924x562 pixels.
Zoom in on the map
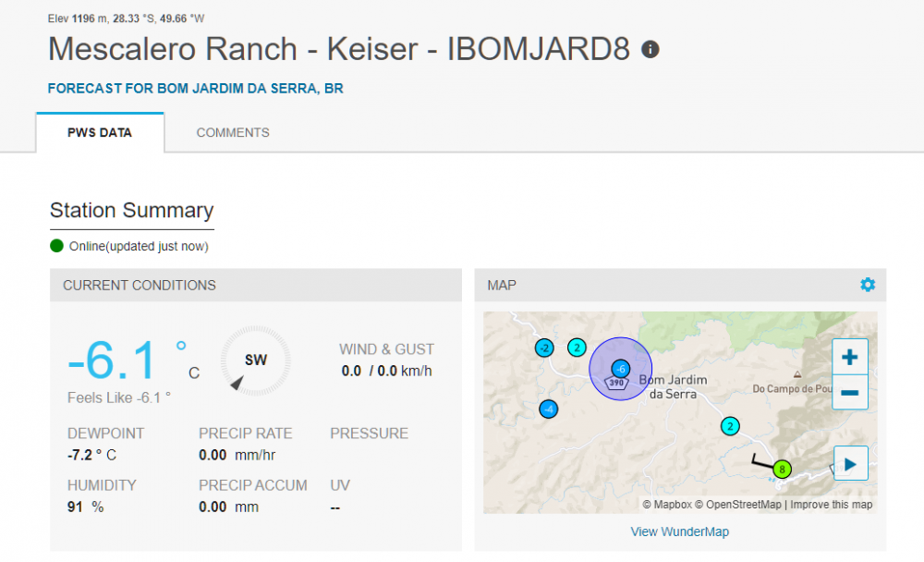[850, 358]
